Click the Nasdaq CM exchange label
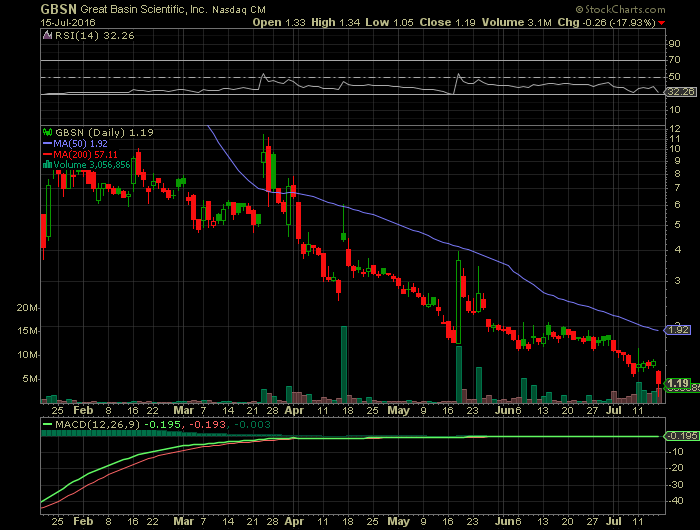700x530 pixels. (239, 10)
